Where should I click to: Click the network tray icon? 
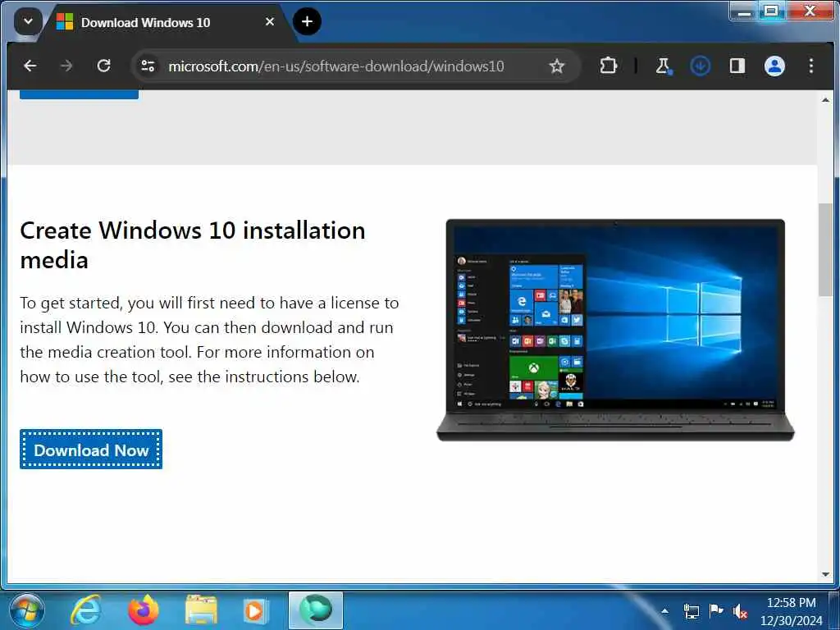(691, 610)
